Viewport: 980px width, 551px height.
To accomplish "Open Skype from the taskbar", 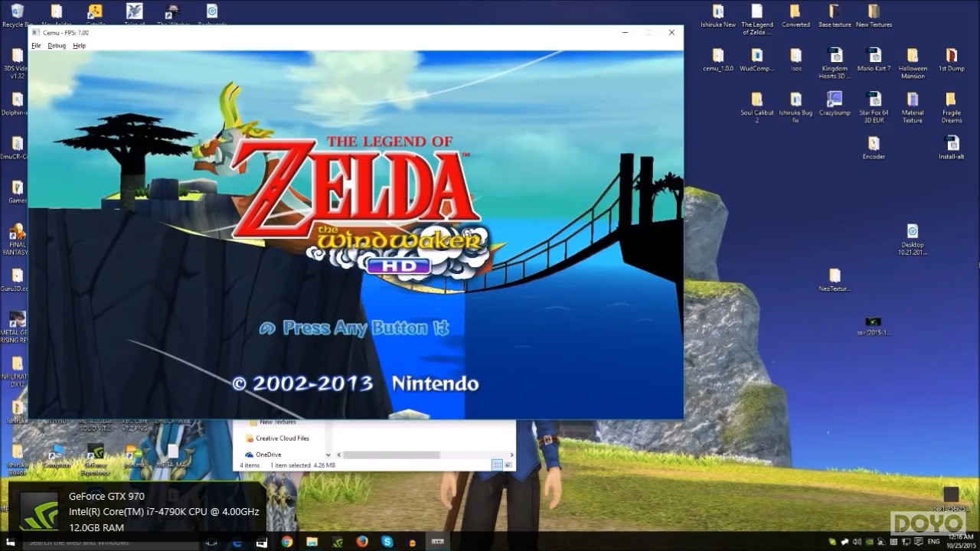I will tap(387, 542).
